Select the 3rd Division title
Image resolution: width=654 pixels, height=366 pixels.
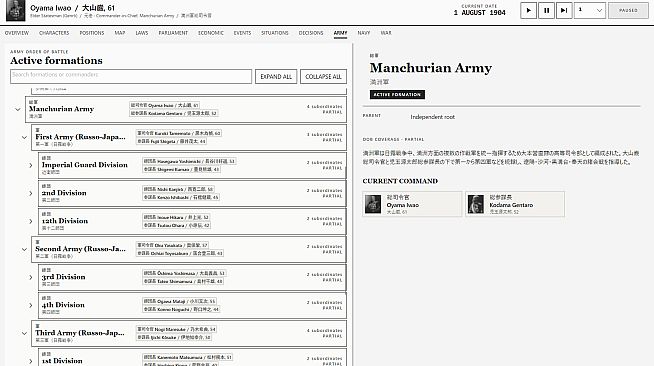coord(63,277)
